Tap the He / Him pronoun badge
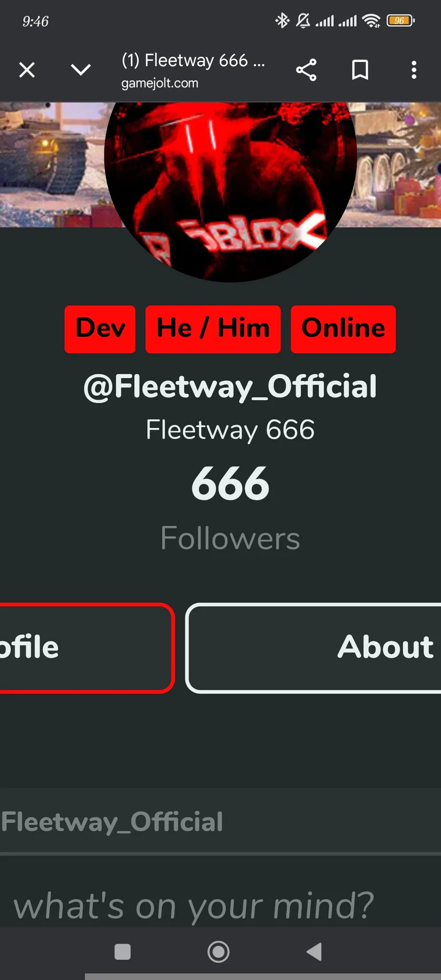The height and width of the screenshot is (980, 441). tap(213, 329)
